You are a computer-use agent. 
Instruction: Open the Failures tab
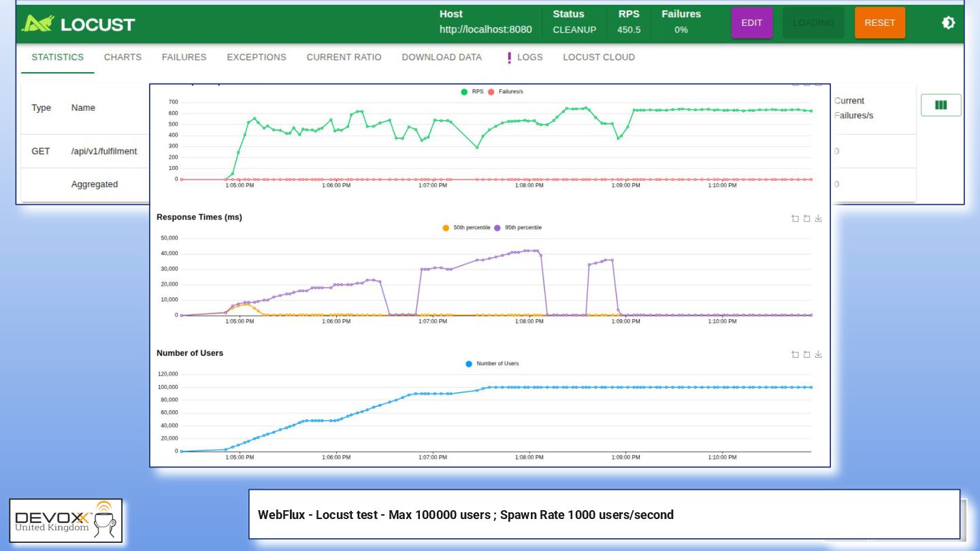[184, 57]
